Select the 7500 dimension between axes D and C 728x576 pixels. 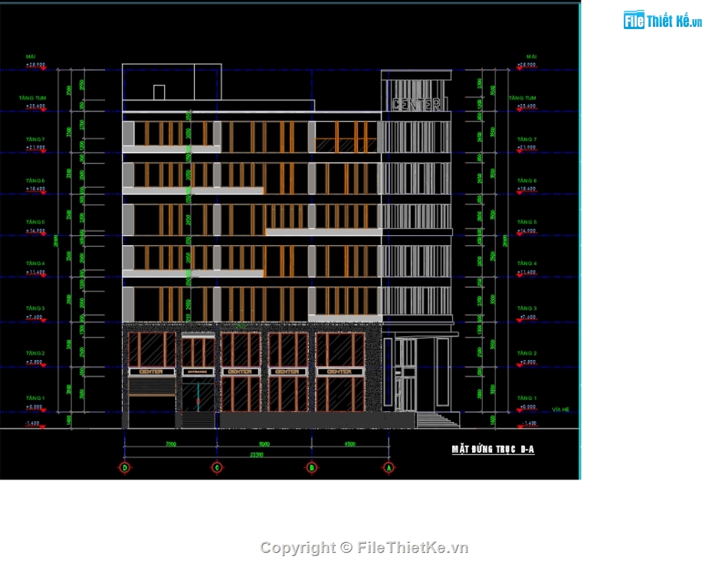170,443
